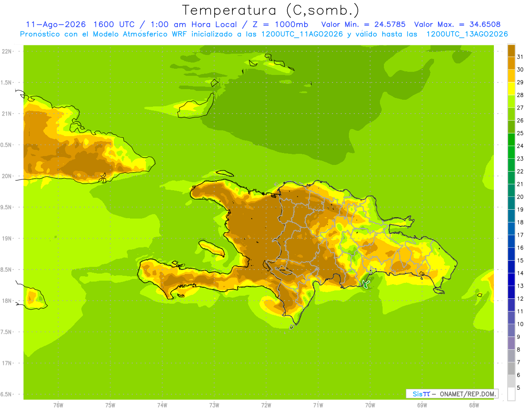Click the "6.5N" latitude label
Screen dimensions: 532x411
(x=7, y=395)
